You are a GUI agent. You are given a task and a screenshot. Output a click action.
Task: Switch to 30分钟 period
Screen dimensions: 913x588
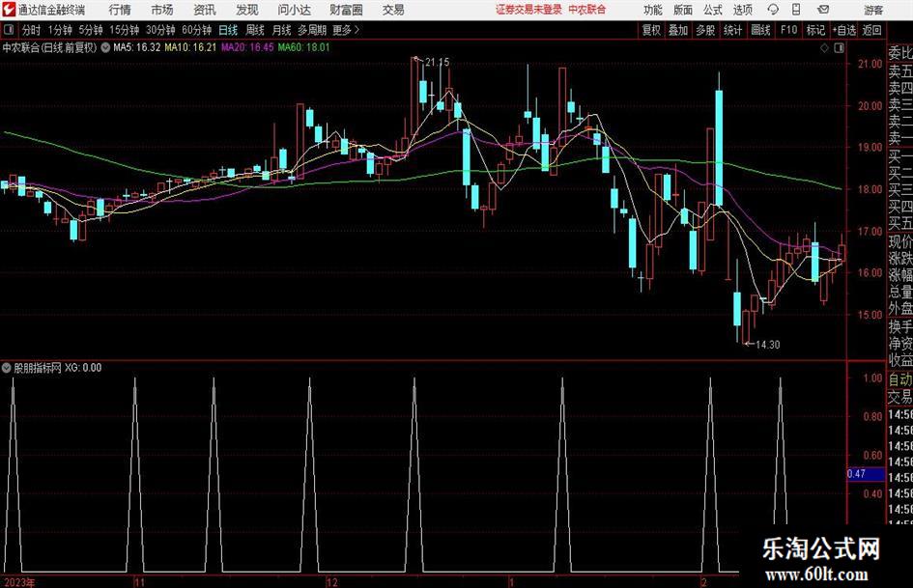[x=160, y=30]
